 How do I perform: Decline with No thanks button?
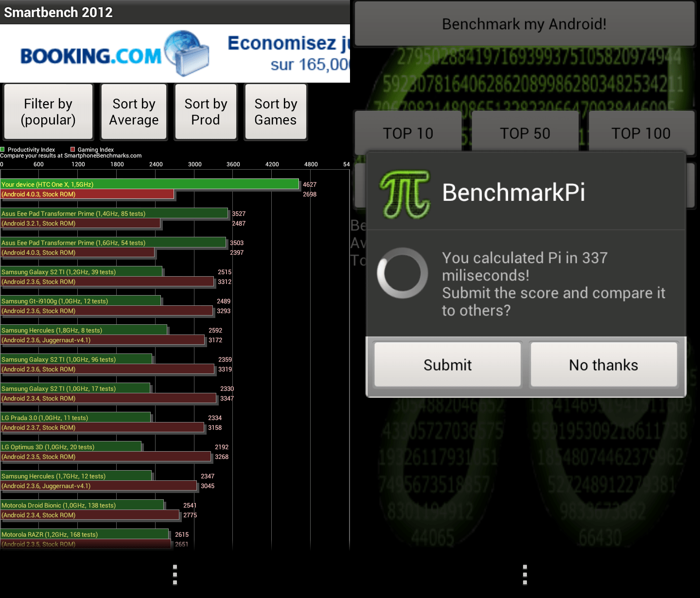click(604, 365)
